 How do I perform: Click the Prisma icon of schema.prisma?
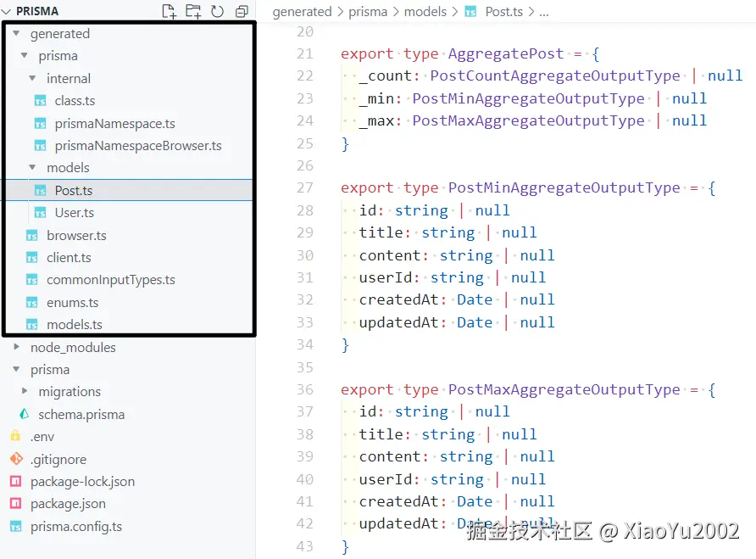pos(24,414)
